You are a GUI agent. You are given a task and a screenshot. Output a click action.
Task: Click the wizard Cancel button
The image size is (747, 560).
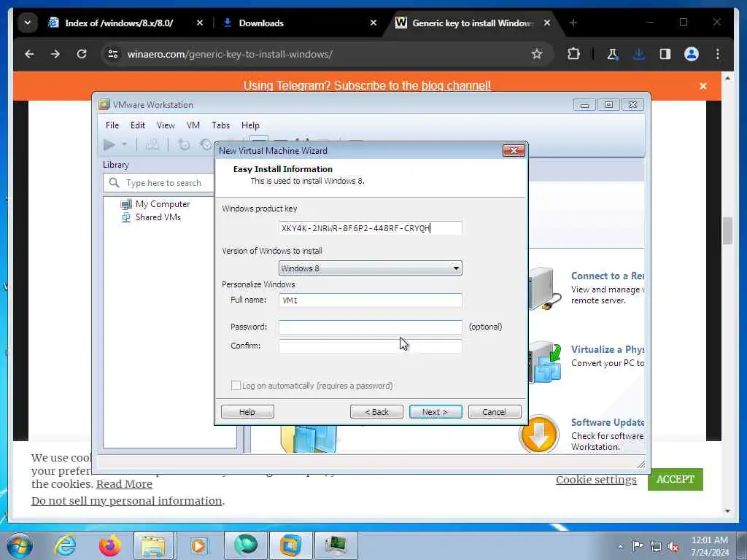coord(495,412)
